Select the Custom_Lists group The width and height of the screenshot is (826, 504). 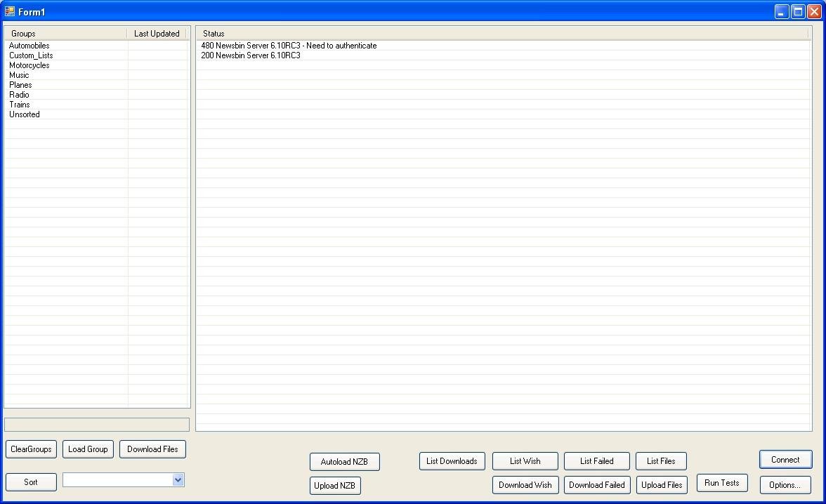coord(31,55)
